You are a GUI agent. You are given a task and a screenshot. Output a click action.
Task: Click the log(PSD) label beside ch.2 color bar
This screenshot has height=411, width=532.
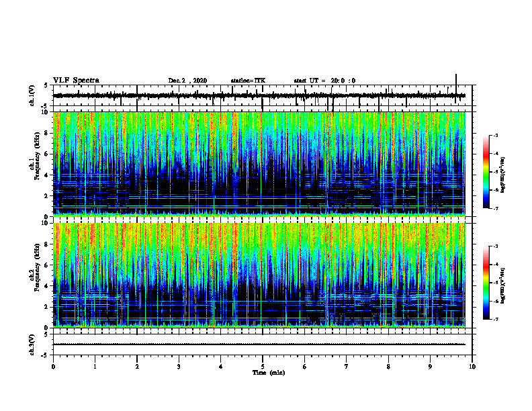503,285
